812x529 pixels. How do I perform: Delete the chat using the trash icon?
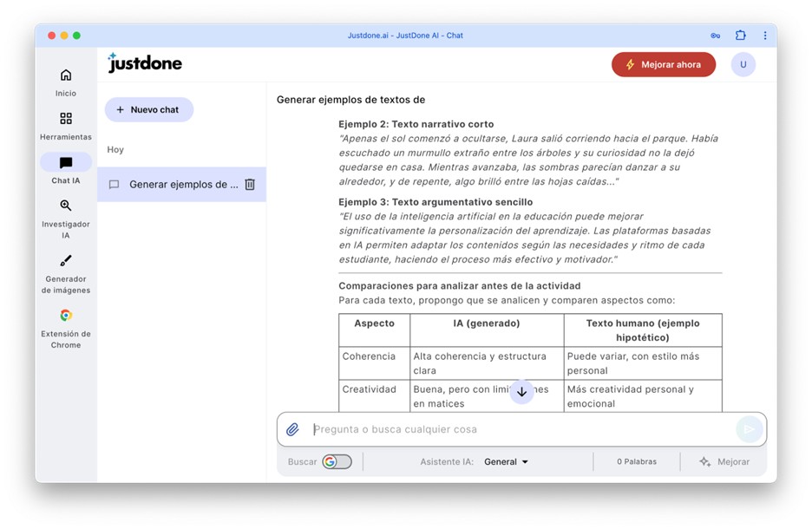click(250, 184)
